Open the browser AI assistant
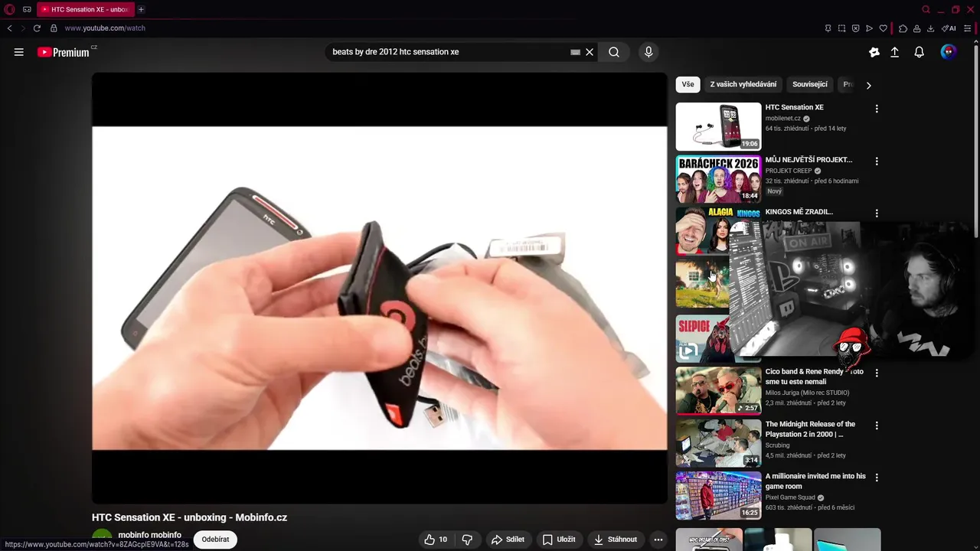The image size is (980, 551). [949, 28]
